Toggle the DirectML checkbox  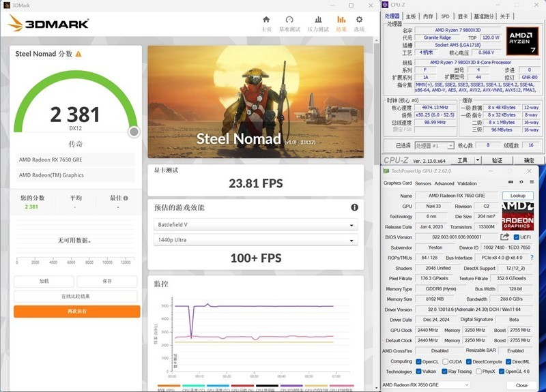(x=508, y=362)
